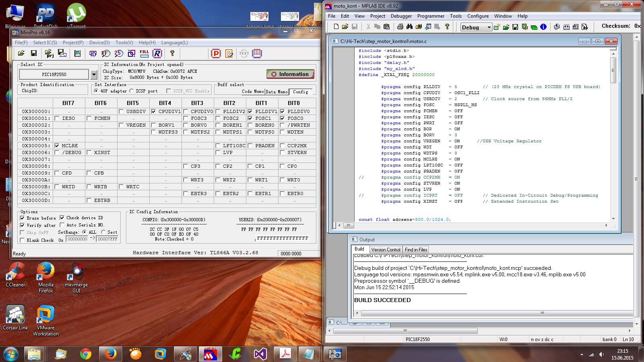Image resolution: width=644 pixels, height=362 pixels.
Task: Toggle the Check device ID checkbox
Action: pyautogui.click(x=62, y=218)
